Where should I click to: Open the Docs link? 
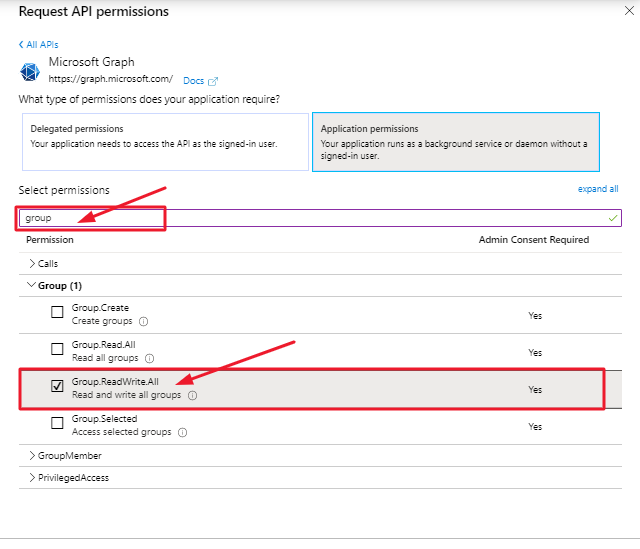coord(193,81)
